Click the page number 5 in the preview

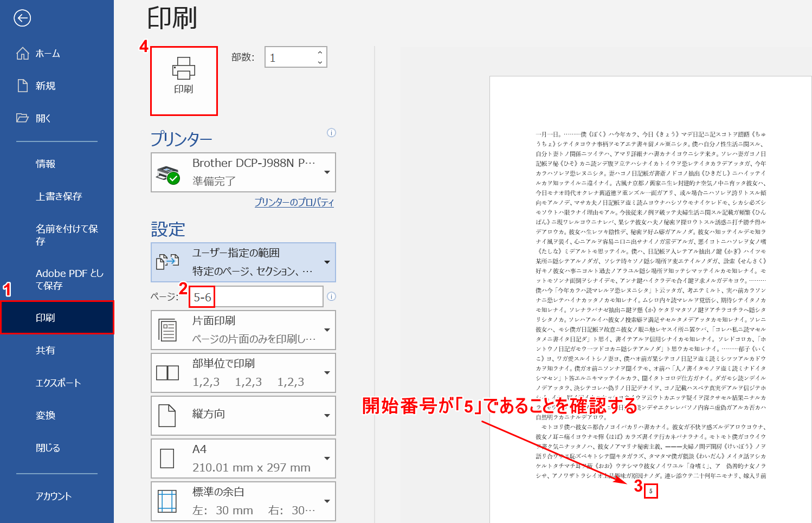tap(650, 491)
